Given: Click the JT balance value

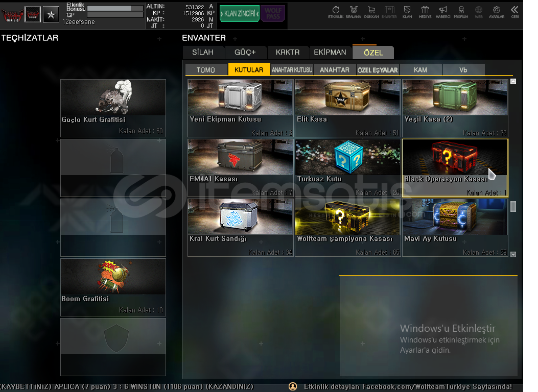Looking at the screenshot, I should tap(202, 26).
